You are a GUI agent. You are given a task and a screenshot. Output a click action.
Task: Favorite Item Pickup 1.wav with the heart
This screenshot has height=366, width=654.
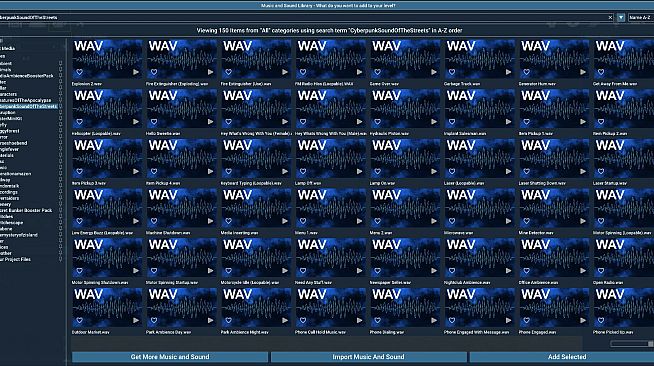(x=526, y=122)
